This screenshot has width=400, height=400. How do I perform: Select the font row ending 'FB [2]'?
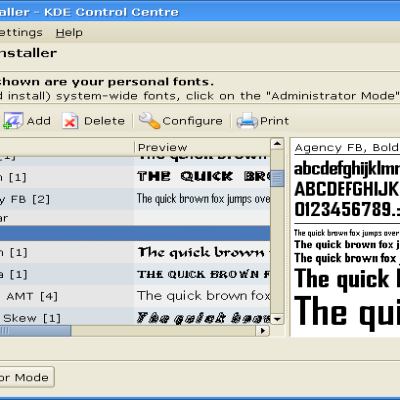135,199
